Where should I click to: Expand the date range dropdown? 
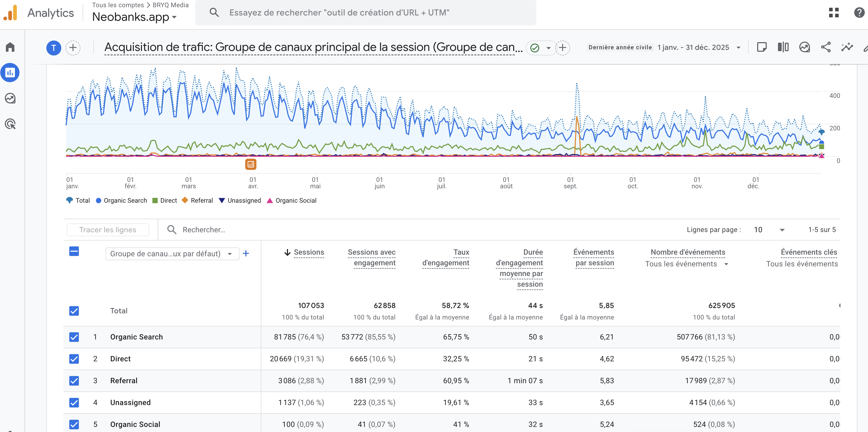coord(738,47)
